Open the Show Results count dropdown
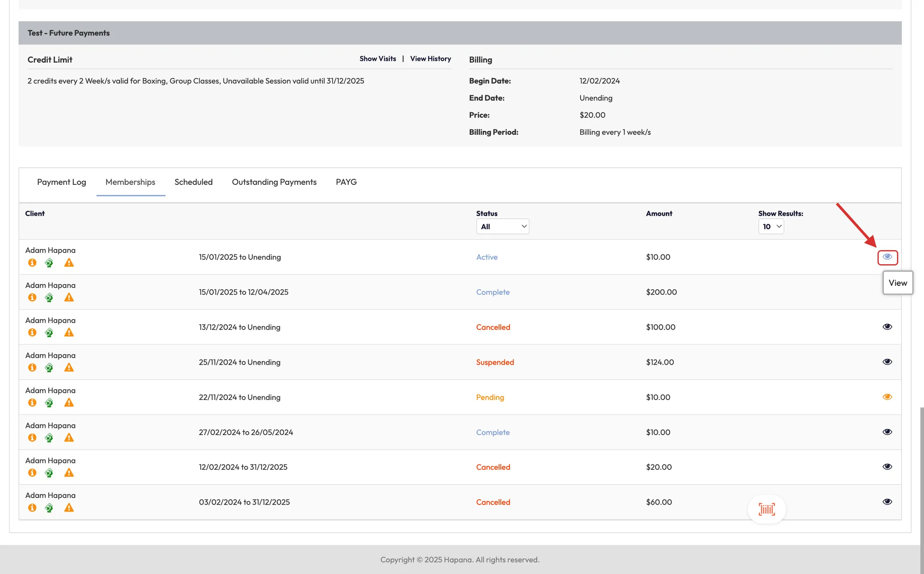Viewport: 924px width, 574px height. (x=771, y=226)
